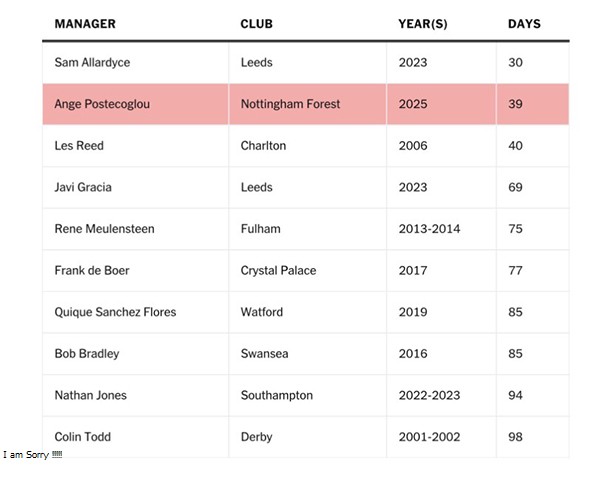The width and height of the screenshot is (612, 485).
Task: Select the highlighted Ange Postecoglou cell
Action: click(x=102, y=104)
